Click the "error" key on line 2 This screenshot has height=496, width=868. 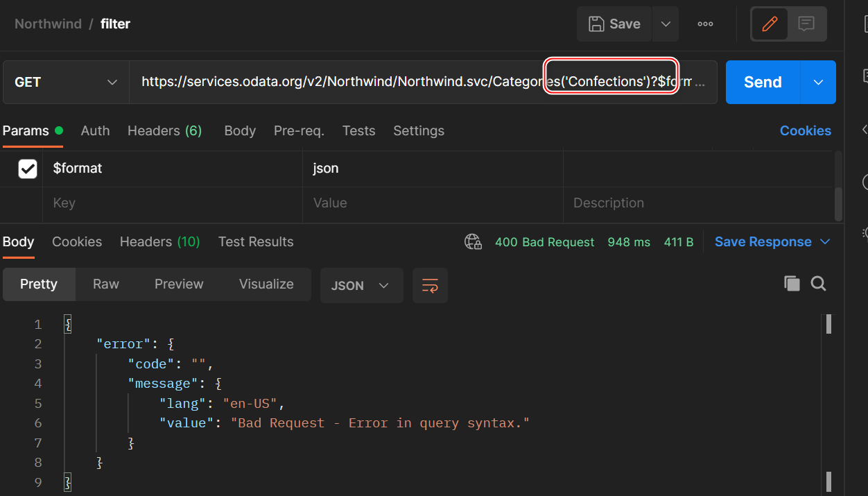point(123,344)
